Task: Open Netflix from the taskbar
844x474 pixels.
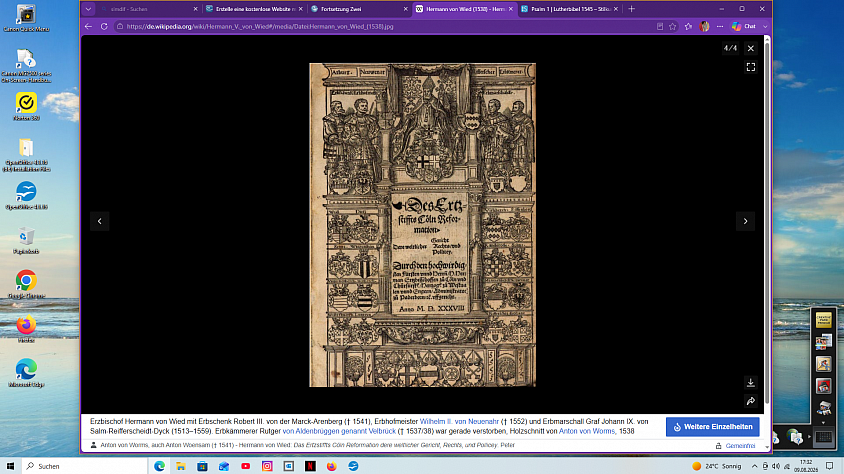Action: 310,466
